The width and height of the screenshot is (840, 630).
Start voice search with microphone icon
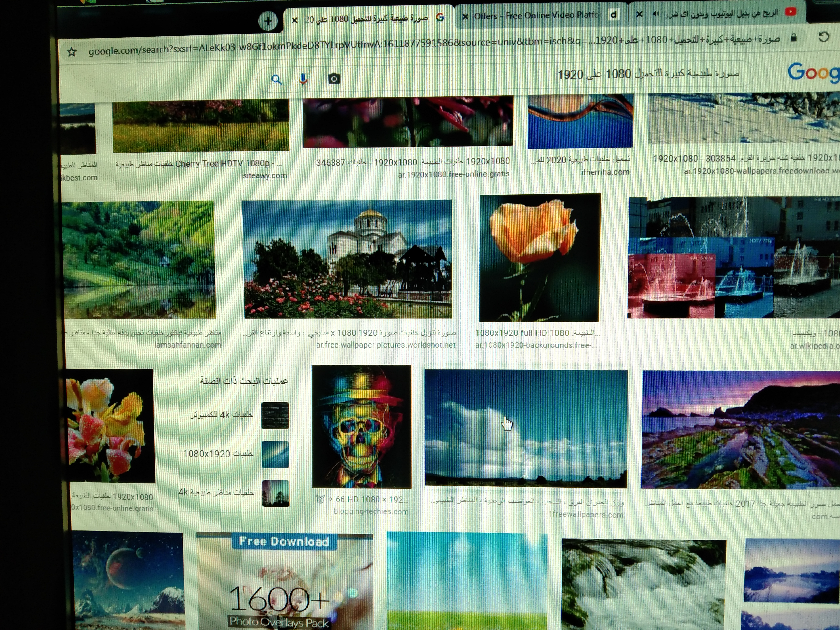tap(303, 79)
